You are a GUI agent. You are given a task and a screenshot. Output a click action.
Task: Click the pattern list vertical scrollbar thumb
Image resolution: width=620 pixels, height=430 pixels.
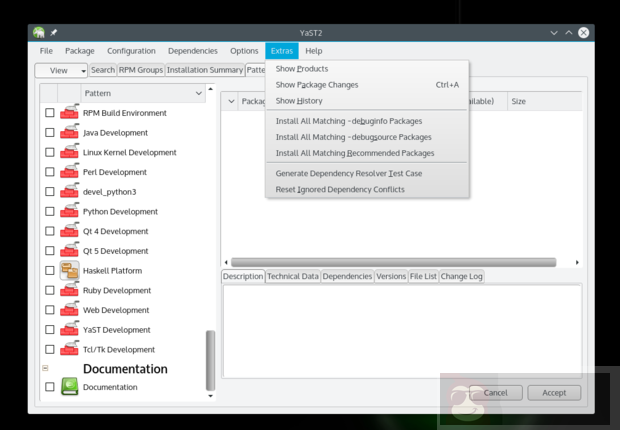(x=210, y=360)
